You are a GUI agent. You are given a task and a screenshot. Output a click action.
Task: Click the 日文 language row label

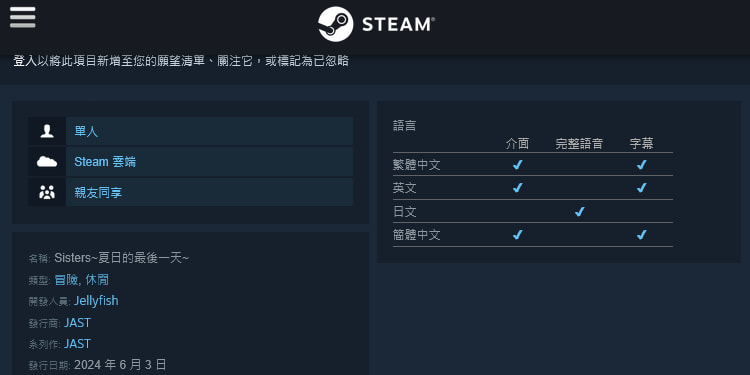(405, 211)
